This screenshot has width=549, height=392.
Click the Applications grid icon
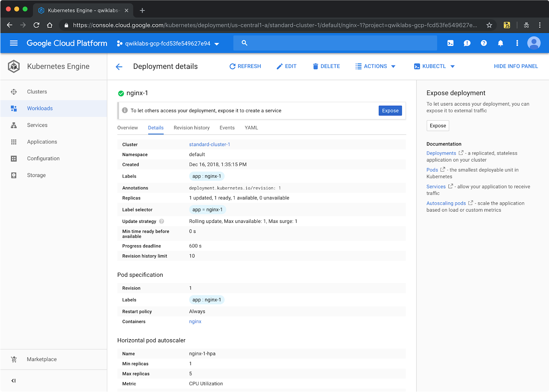[14, 142]
